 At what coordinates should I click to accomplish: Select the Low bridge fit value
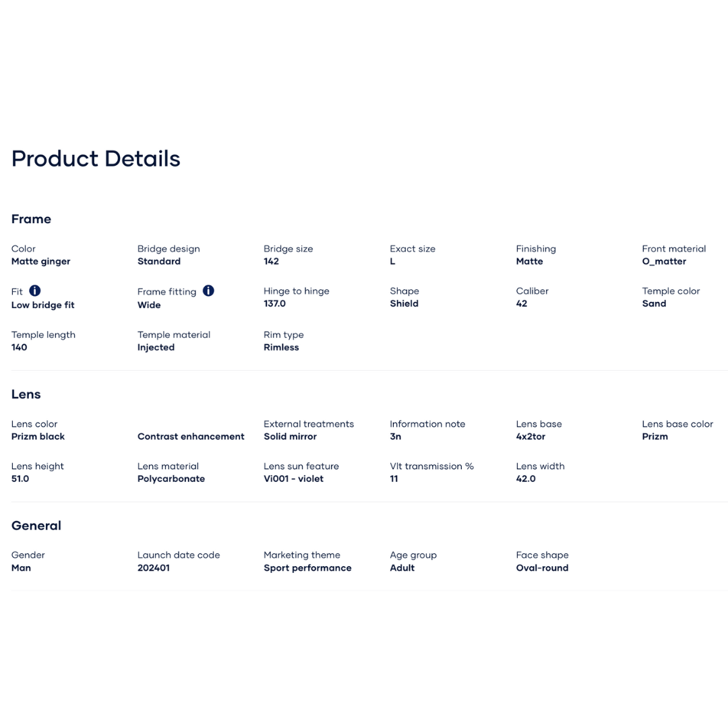point(43,305)
